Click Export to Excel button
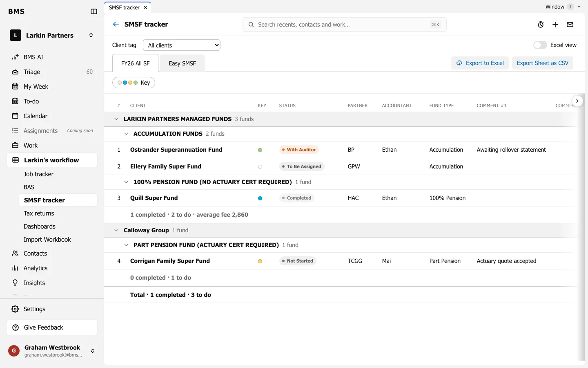588x368 pixels. point(480,63)
